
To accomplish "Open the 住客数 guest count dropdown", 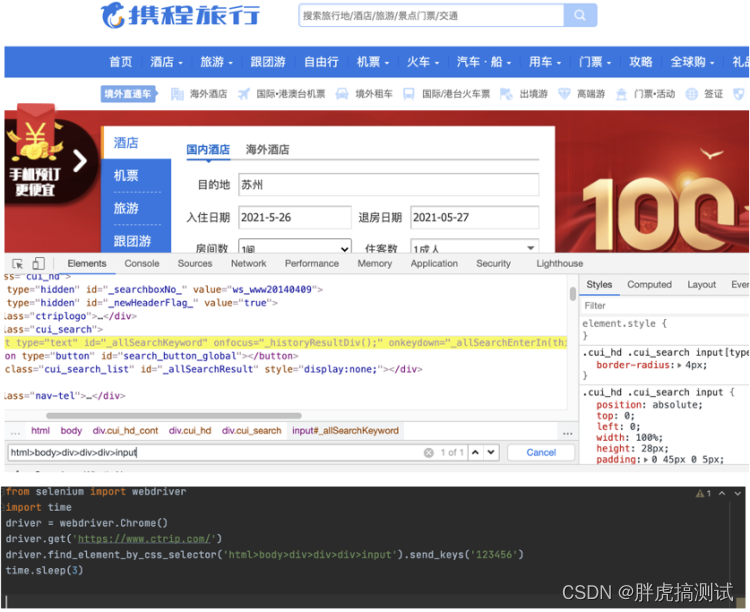I will (x=474, y=246).
